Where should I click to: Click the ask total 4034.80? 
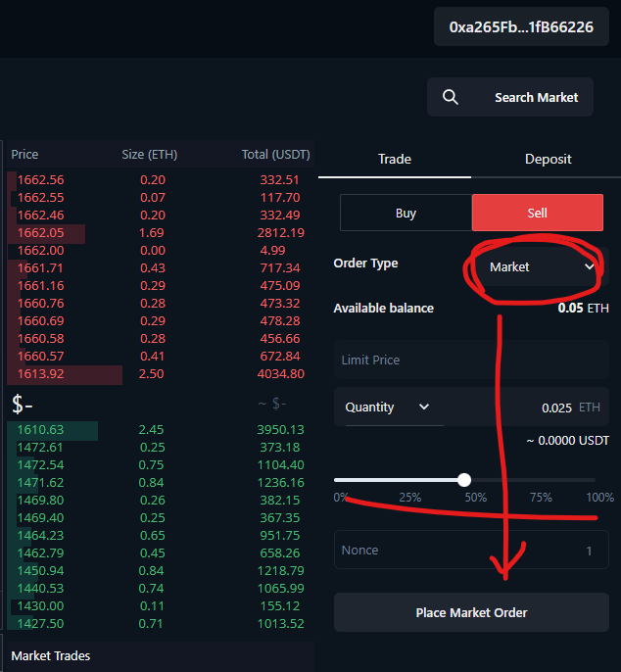[x=281, y=374]
